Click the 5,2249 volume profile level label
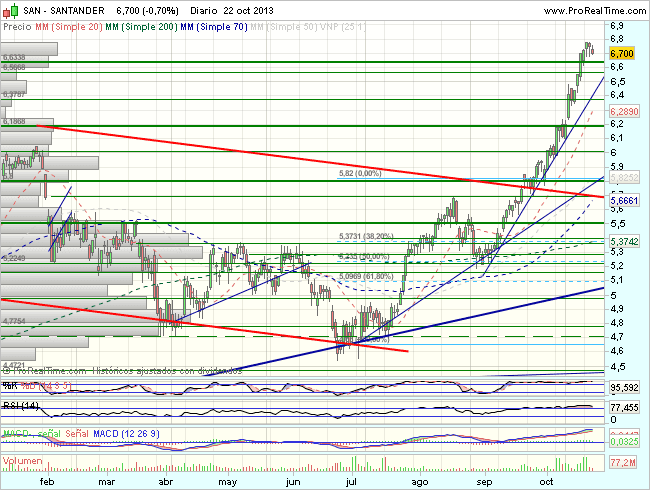Viewport: 650px width, 490px height. 14,258
